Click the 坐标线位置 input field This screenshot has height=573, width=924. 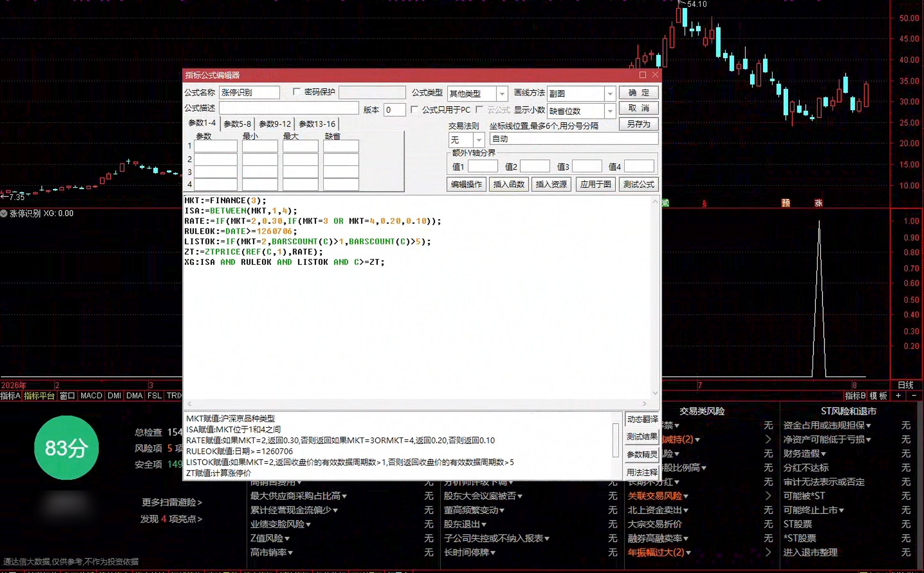tap(573, 139)
